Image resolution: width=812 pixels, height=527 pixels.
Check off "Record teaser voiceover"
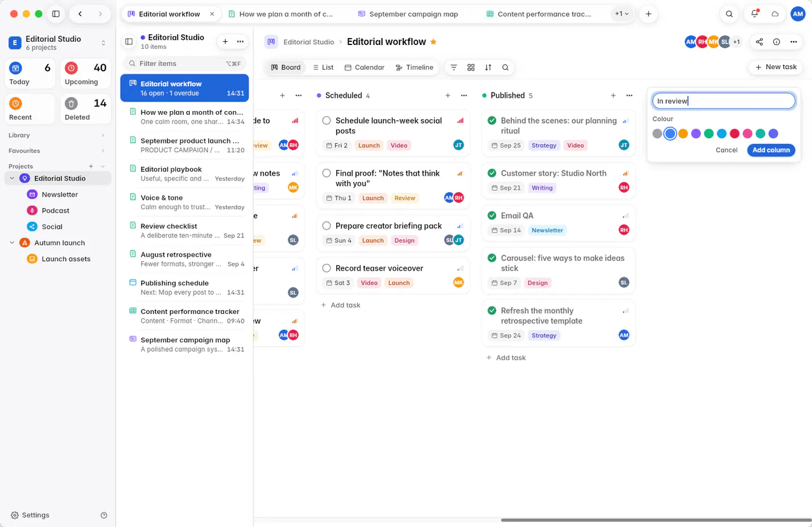327,268
